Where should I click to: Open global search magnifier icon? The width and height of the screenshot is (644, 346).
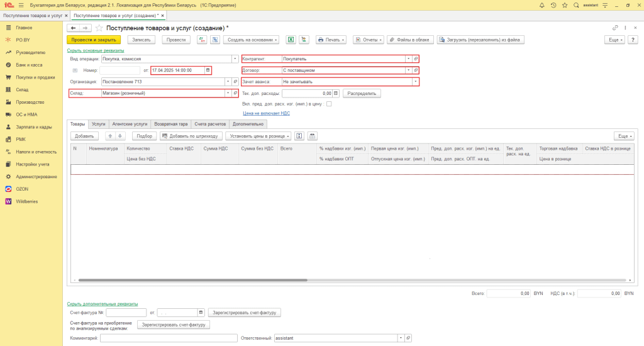(x=576, y=5)
